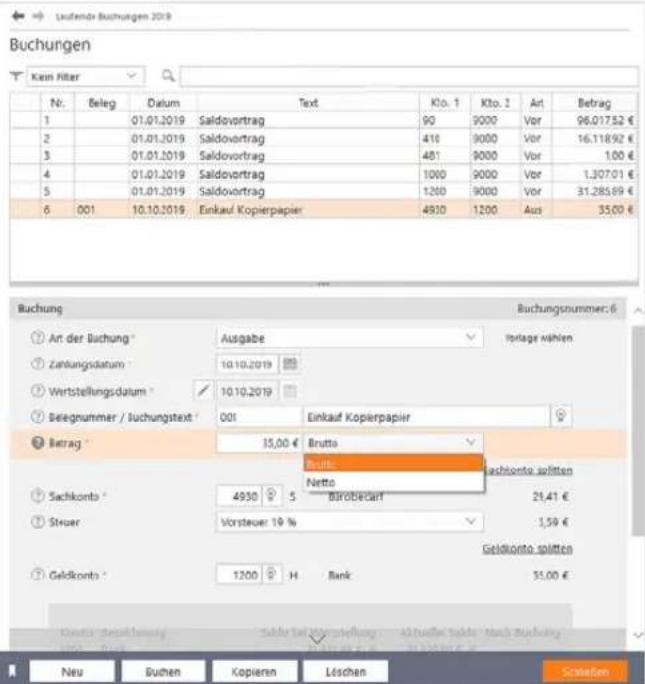Open calendar picker next to Wertstellungsdatum
The image size is (645, 684).
click(290, 391)
